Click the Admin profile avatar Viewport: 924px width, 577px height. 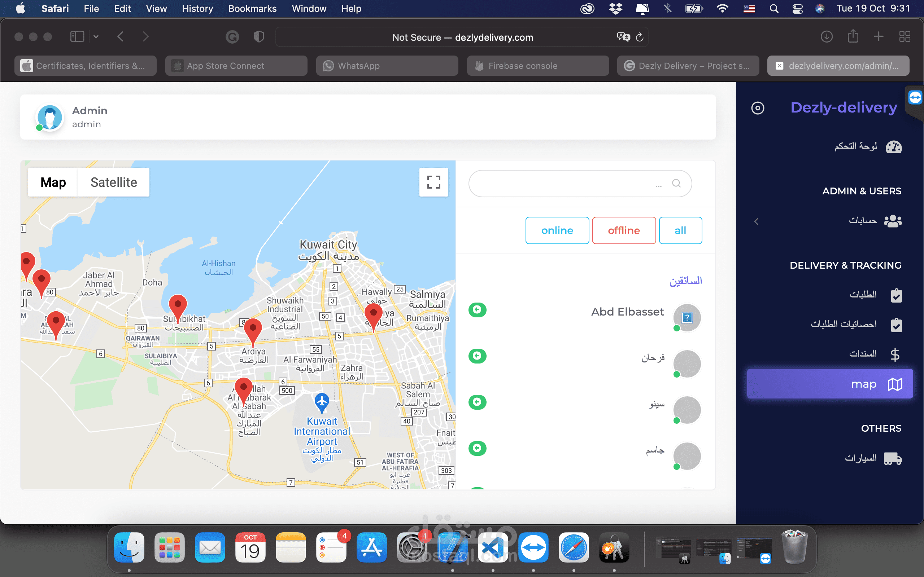pos(50,117)
